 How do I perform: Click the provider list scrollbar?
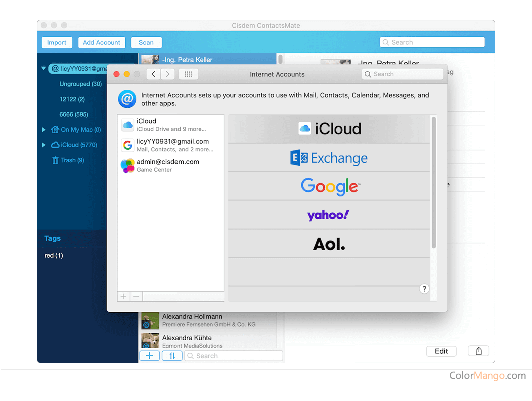[434, 182]
